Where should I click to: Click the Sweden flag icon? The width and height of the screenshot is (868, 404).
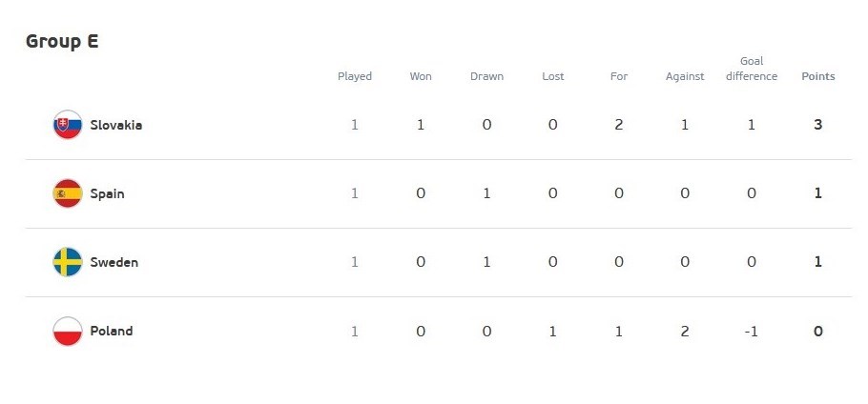pos(68,262)
